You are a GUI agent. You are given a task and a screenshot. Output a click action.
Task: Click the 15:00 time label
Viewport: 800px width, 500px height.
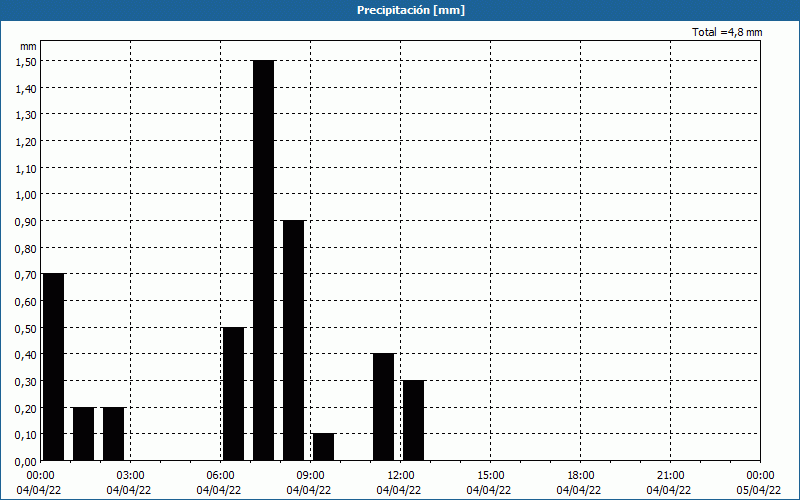[491, 476]
